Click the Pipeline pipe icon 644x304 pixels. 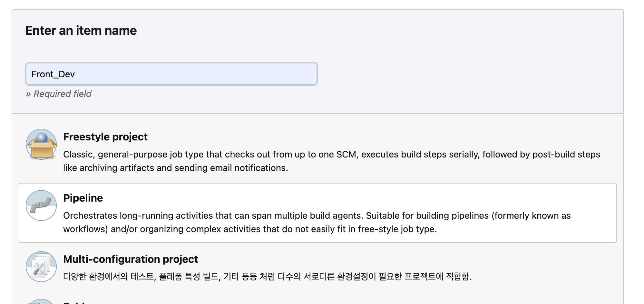(x=41, y=205)
